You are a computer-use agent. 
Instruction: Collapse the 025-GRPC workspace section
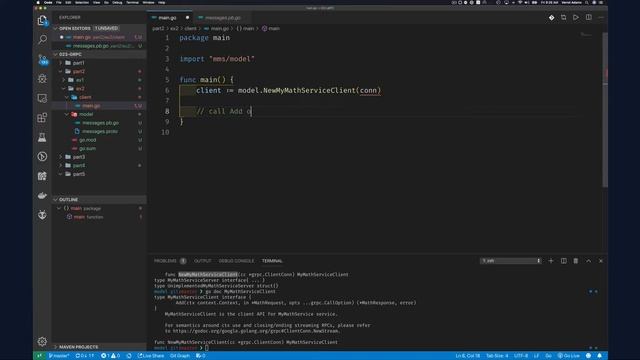99,54
